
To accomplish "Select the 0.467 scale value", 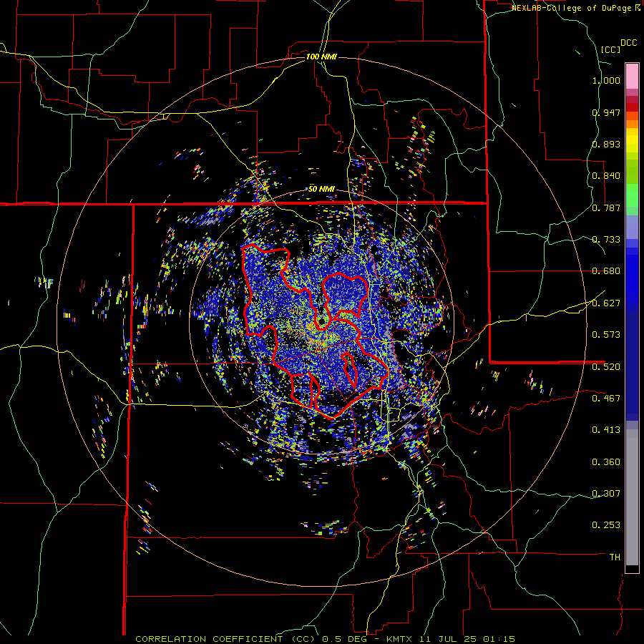I will pyautogui.click(x=606, y=398).
